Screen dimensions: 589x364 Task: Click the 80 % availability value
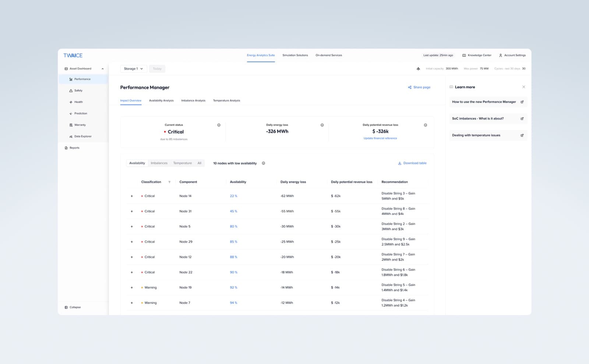click(233, 227)
